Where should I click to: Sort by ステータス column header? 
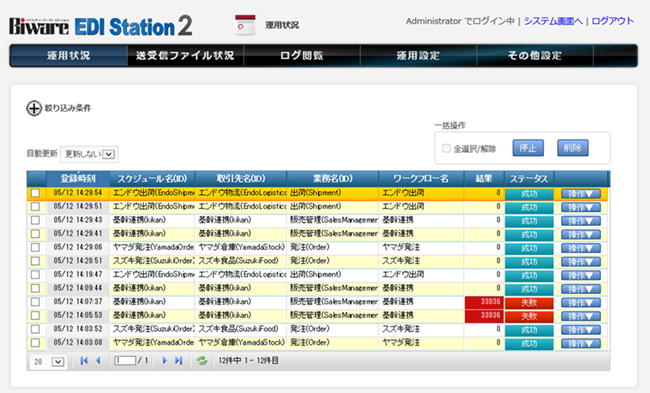tap(529, 179)
